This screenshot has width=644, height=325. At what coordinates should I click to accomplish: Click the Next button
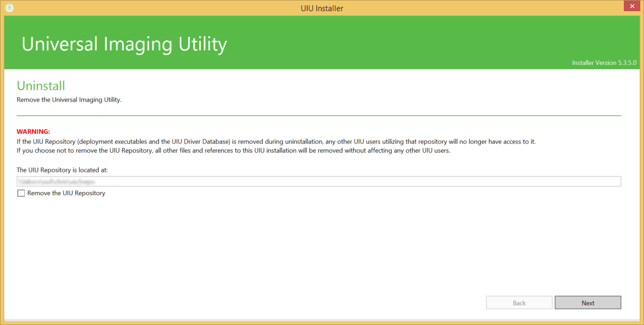[x=588, y=303]
